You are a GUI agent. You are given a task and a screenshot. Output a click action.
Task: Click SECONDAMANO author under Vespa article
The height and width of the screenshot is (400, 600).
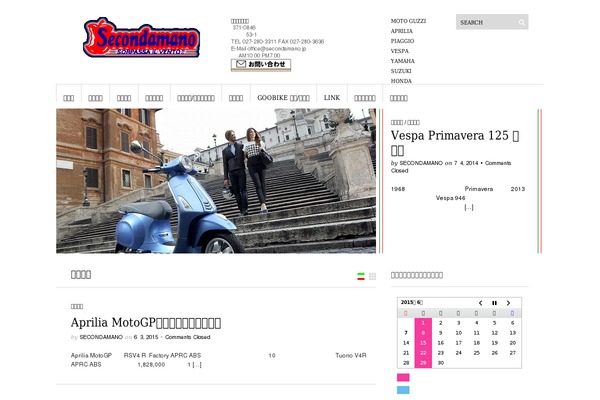[x=421, y=163]
